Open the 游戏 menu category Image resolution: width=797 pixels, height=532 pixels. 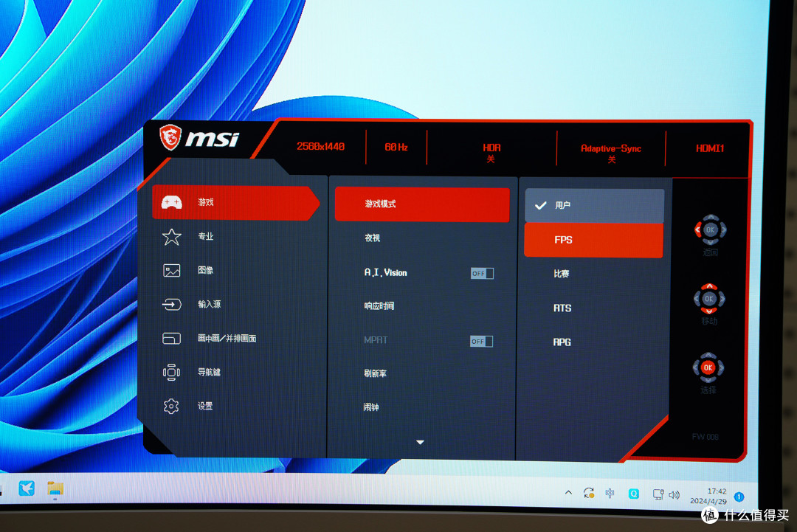(x=236, y=203)
